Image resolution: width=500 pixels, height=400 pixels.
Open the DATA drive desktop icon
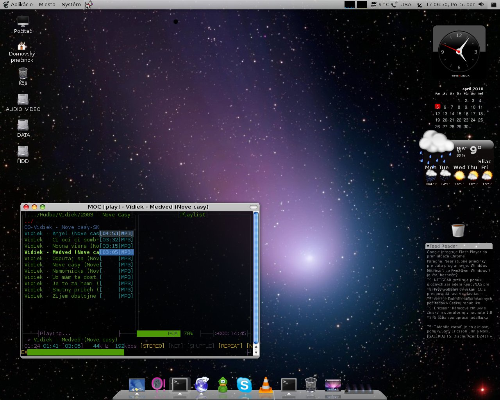coord(23,129)
